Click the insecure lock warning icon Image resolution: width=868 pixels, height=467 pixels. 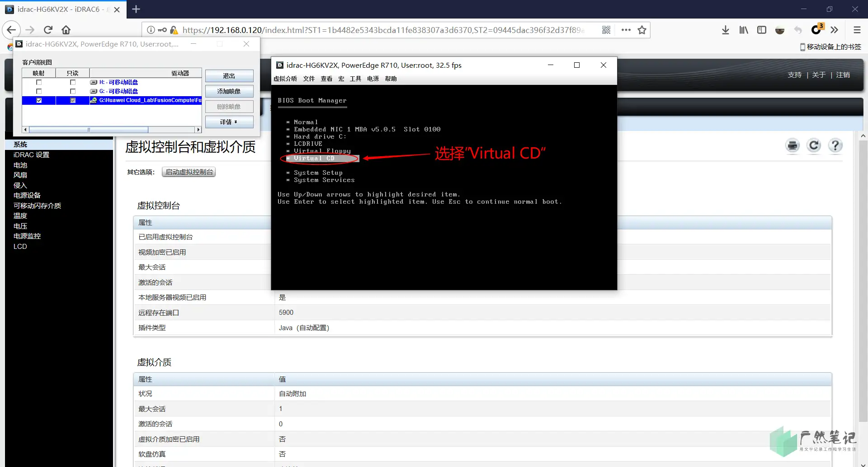pyautogui.click(x=174, y=30)
